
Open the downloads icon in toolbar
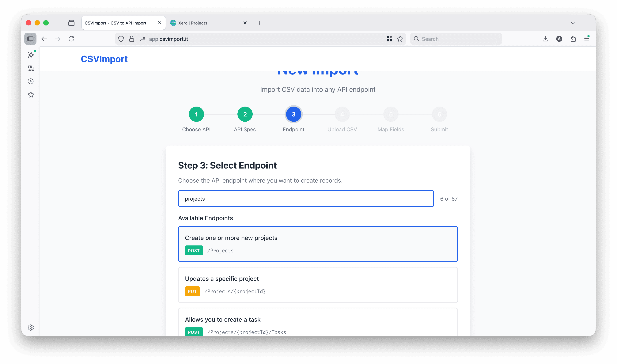tap(545, 39)
